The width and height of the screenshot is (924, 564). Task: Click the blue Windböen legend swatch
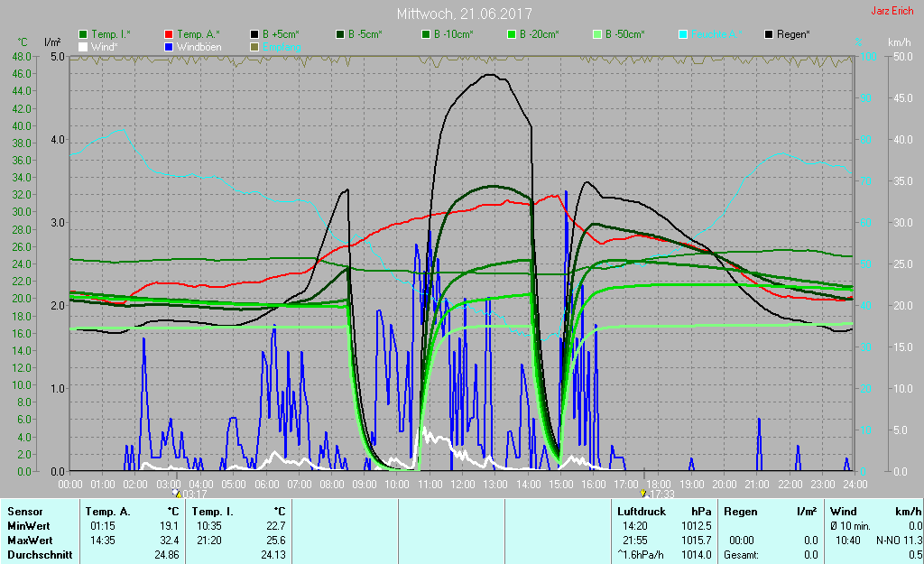(169, 47)
